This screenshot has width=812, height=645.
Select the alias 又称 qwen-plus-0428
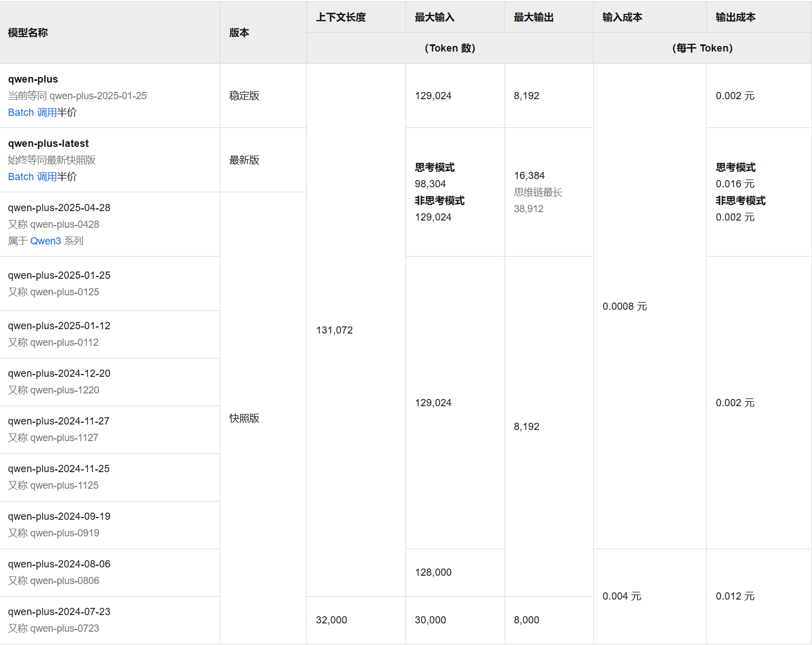(54, 224)
